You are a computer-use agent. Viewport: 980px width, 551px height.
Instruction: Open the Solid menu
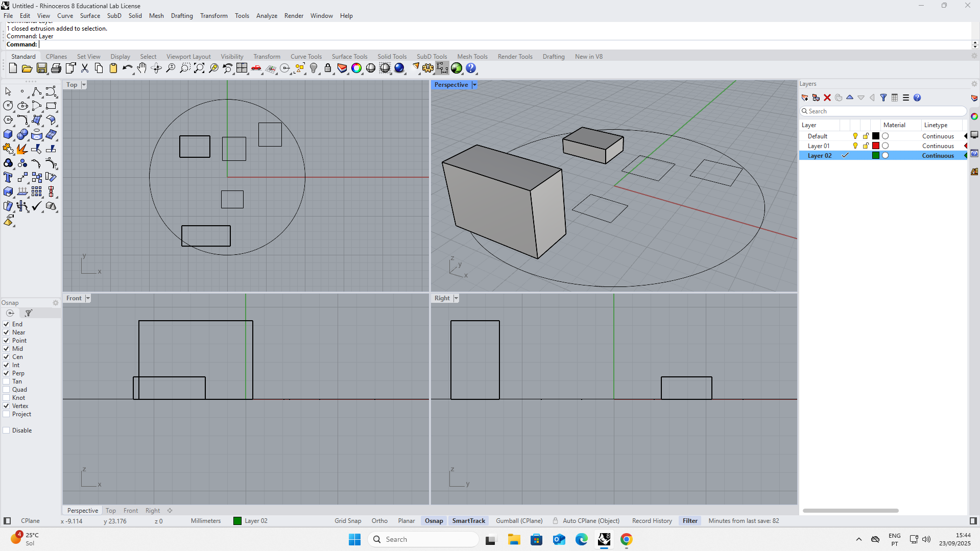coord(135,16)
